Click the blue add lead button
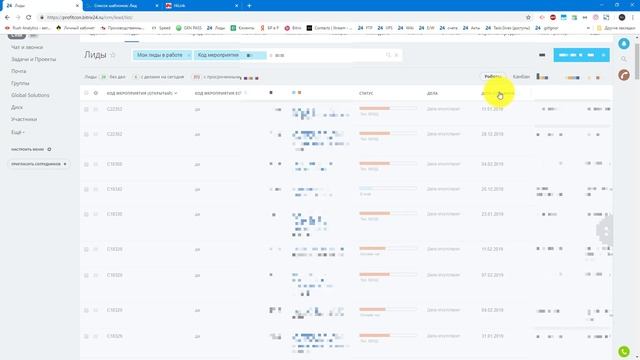The width and height of the screenshot is (640, 360). click(576, 55)
